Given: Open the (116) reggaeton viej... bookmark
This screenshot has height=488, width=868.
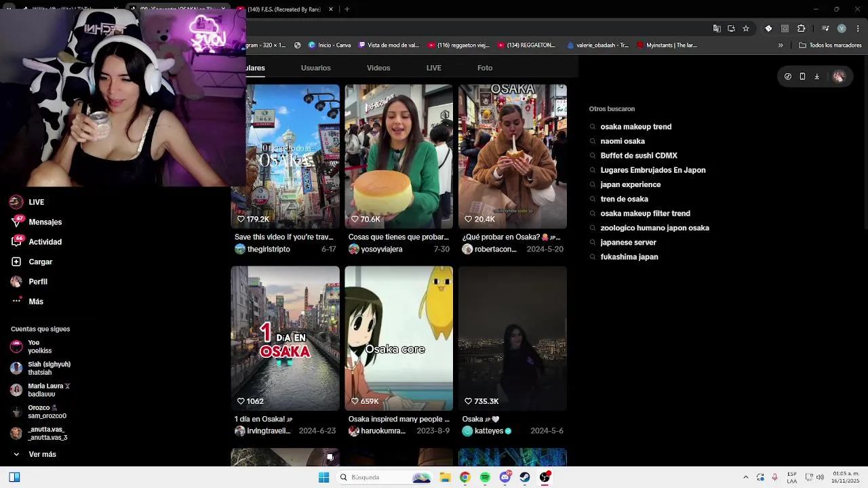Looking at the screenshot, I should click(458, 45).
